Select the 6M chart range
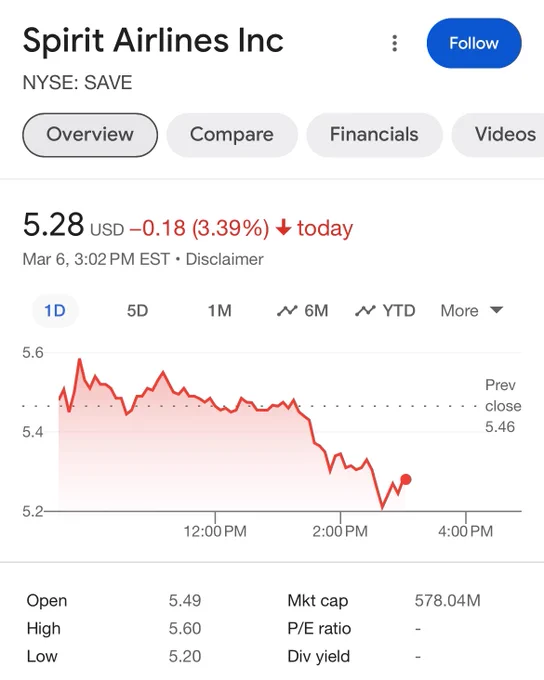This screenshot has height=680, width=544. click(303, 311)
